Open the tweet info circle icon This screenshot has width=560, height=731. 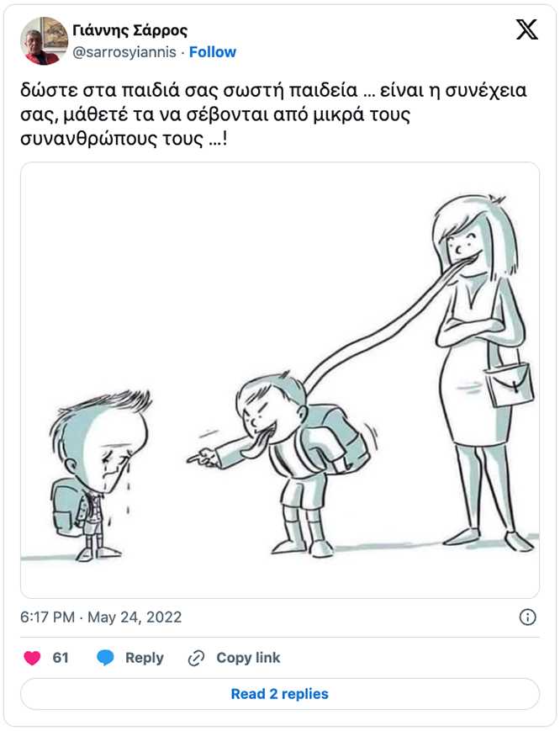click(527, 617)
